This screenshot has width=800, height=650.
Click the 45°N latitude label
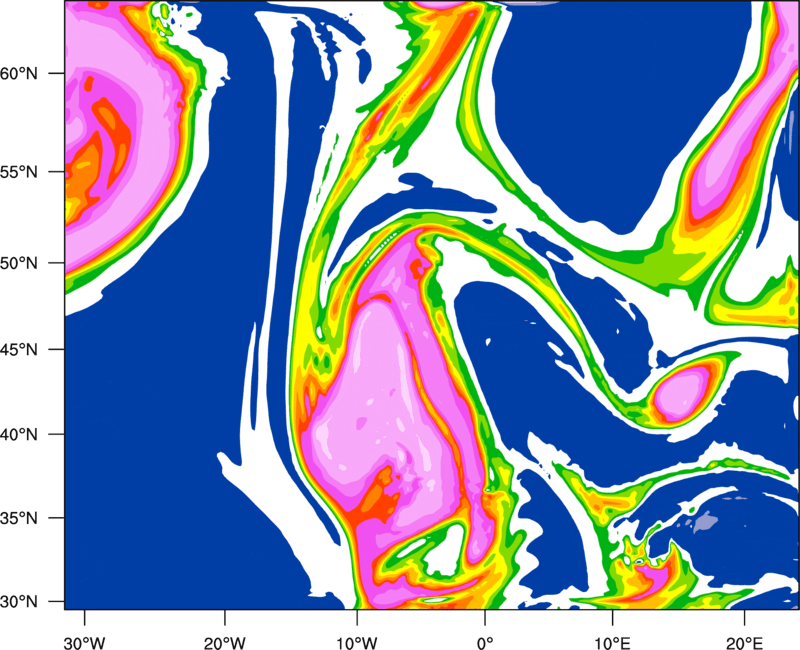click(x=19, y=349)
